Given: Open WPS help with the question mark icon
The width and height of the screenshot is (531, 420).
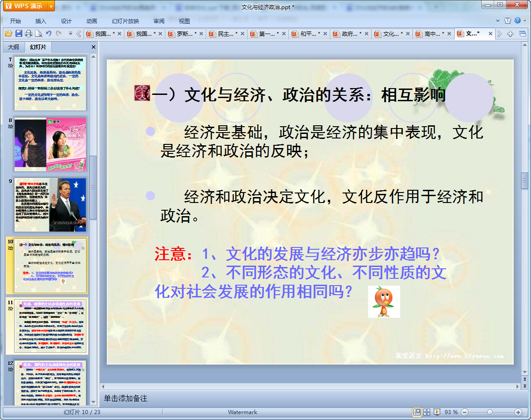Looking at the screenshot, I should 517,20.
